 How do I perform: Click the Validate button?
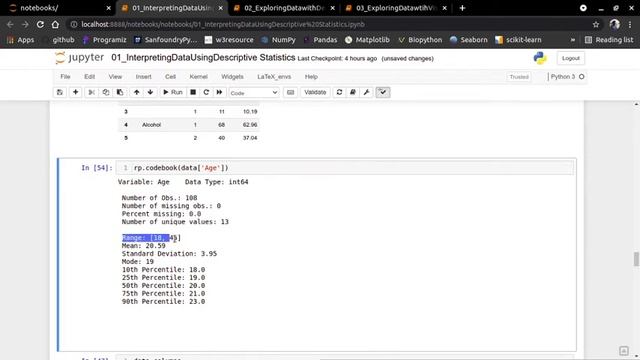(315, 92)
